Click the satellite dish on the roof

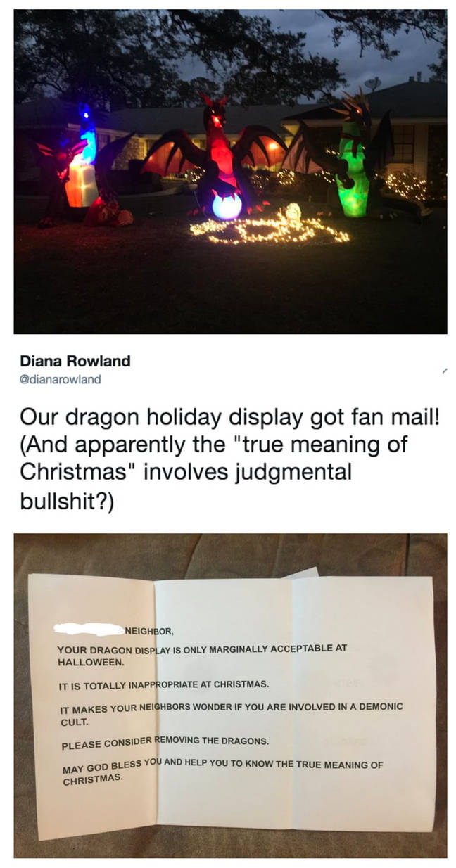(x=373, y=84)
